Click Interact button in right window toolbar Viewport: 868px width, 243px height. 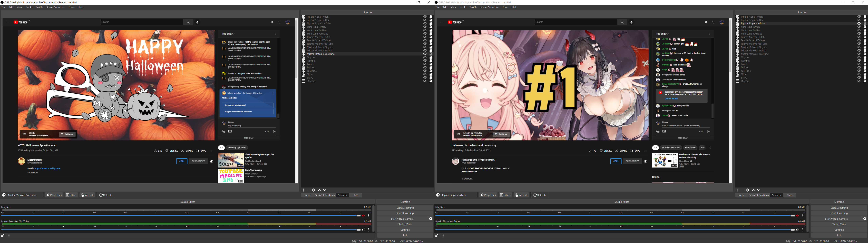[x=521, y=195]
